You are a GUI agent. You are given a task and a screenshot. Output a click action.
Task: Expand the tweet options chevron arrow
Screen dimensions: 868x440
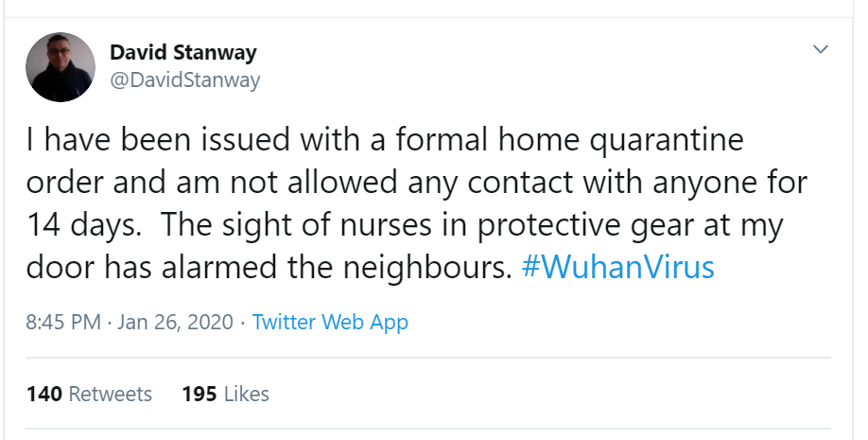820,49
